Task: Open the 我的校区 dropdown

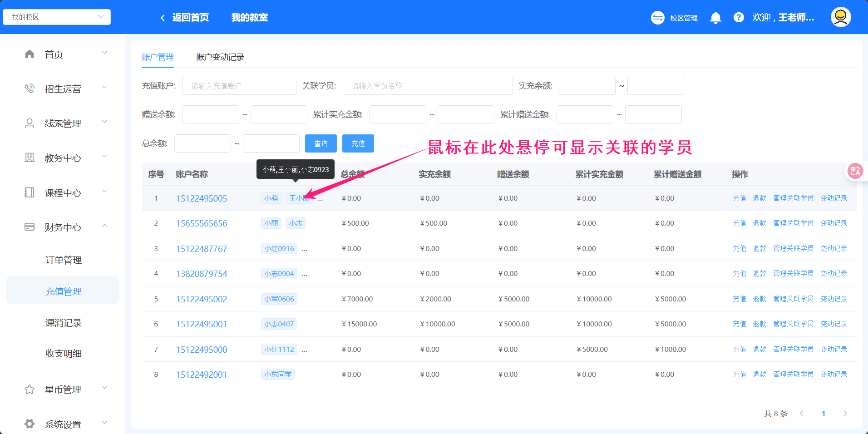Action: [x=57, y=17]
